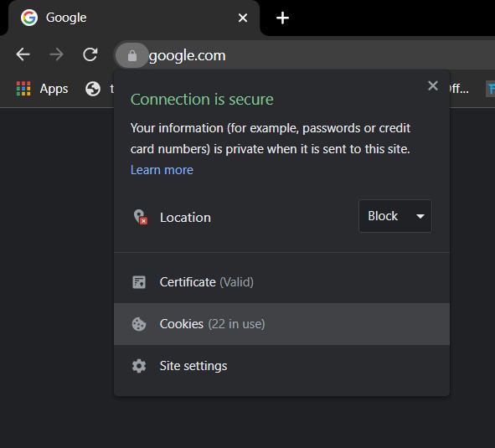Select Certificate (Valid) menu entry
The height and width of the screenshot is (448, 495).
[x=281, y=282]
